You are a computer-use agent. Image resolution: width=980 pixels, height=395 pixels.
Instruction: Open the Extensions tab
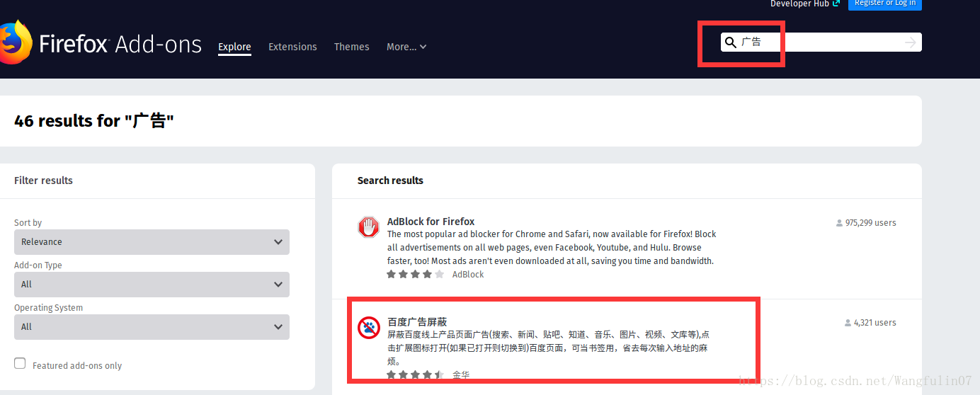pyautogui.click(x=292, y=47)
